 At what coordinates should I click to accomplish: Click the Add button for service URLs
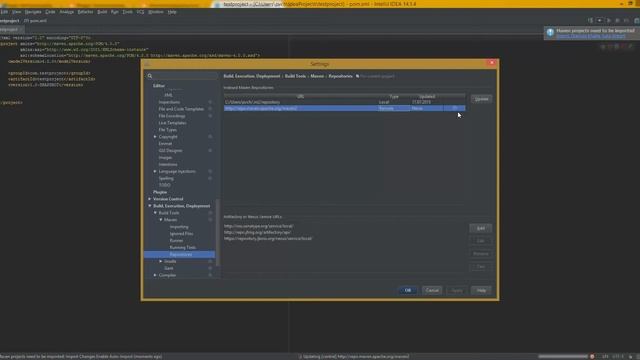pyautogui.click(x=481, y=228)
